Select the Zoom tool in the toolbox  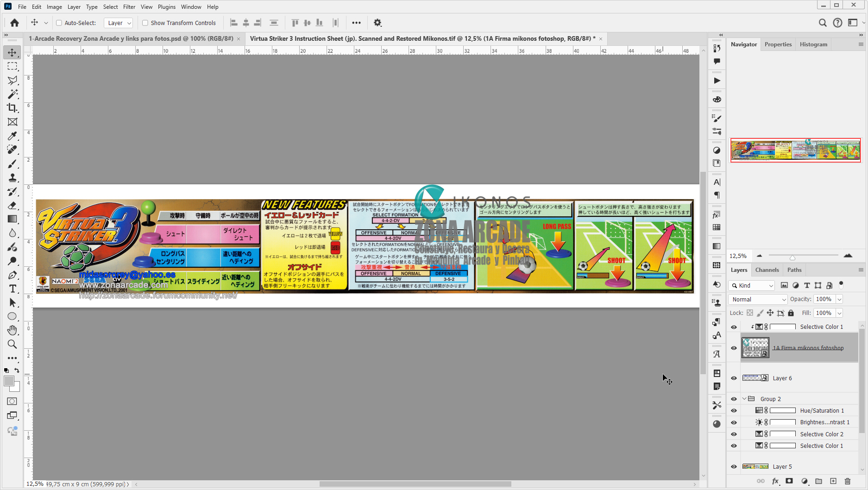coord(13,344)
